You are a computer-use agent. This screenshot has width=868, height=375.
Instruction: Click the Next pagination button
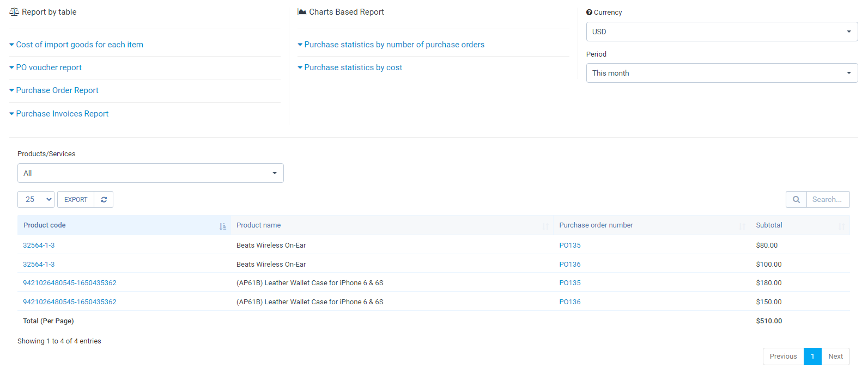[x=835, y=356]
